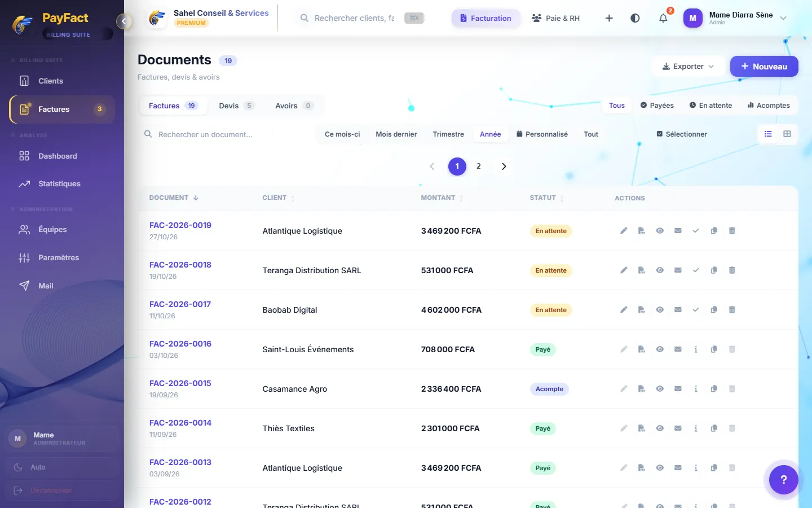The width and height of the screenshot is (812, 508).
Task: Duplicate invoice FAC-2026-0017 with copy icon
Action: pyautogui.click(x=714, y=310)
